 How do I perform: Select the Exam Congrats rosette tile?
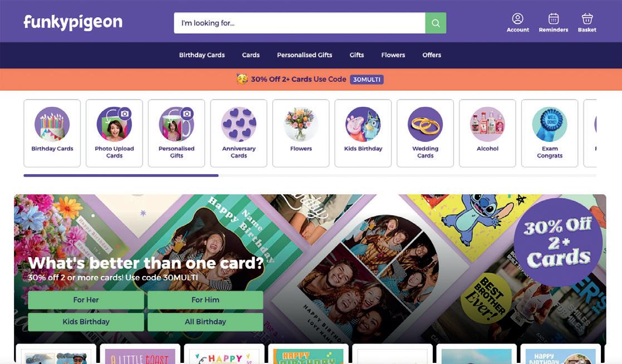pyautogui.click(x=550, y=133)
